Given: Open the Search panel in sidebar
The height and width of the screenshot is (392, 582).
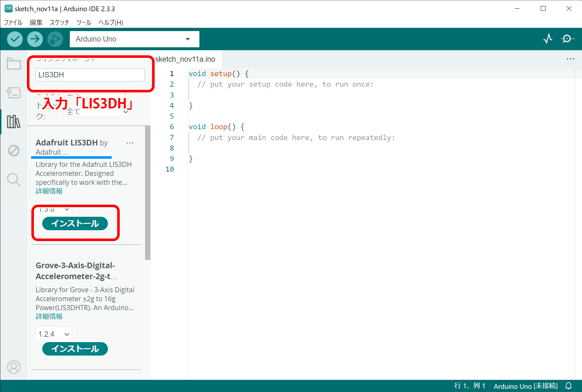Looking at the screenshot, I should pyautogui.click(x=14, y=179).
